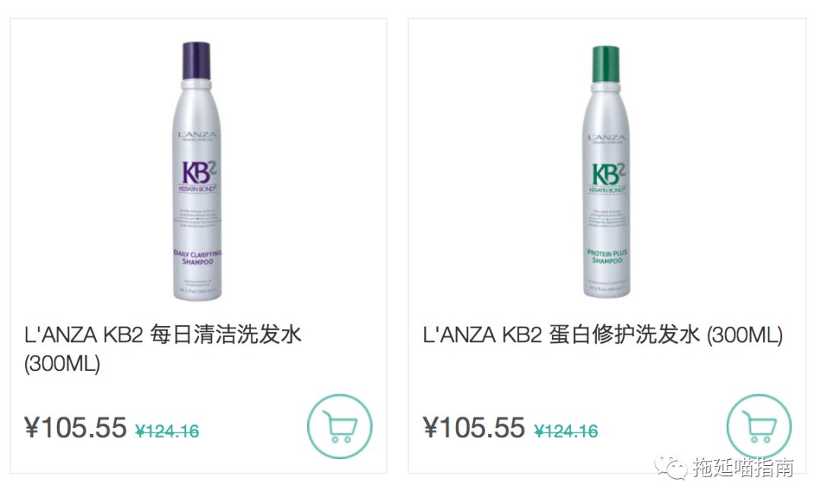This screenshot has width=821, height=504.
Task: Click the purple cap of the left bottle
Action: tap(196, 61)
